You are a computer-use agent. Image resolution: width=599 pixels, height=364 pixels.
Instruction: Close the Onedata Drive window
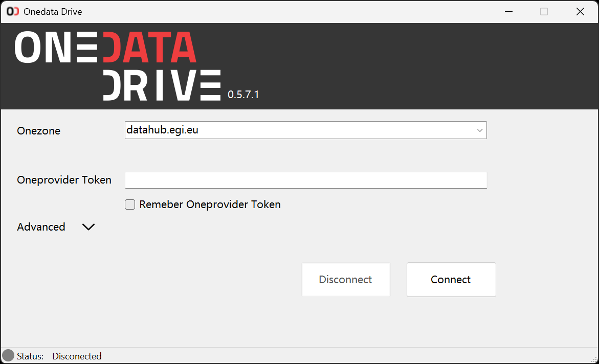580,11
